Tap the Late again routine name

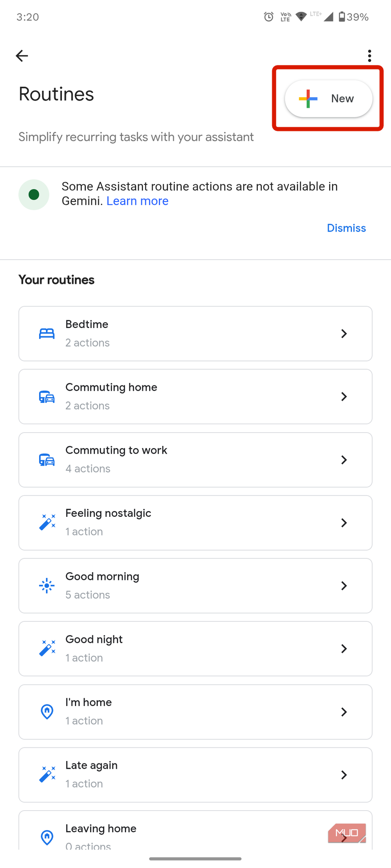click(x=91, y=765)
